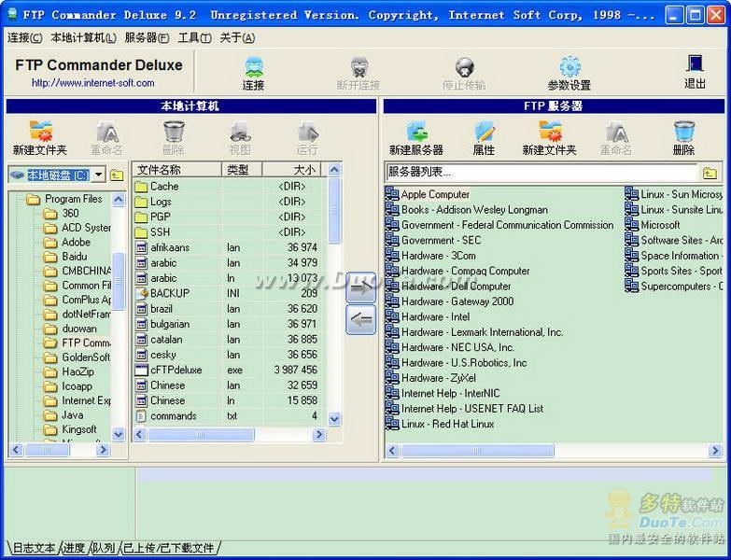Screen dimensions: 731x560
Task: Click file list horizontal scrollbar right arrow
Action: point(319,435)
